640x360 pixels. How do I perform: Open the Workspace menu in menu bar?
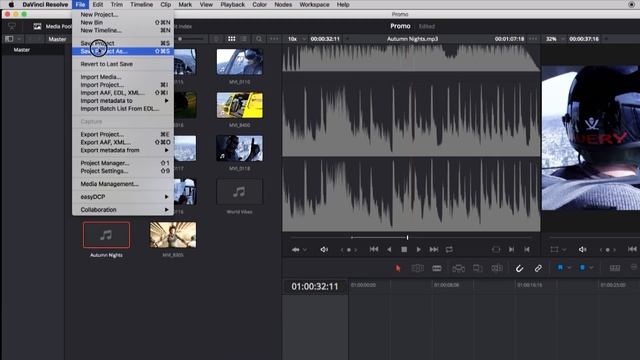(314, 4)
